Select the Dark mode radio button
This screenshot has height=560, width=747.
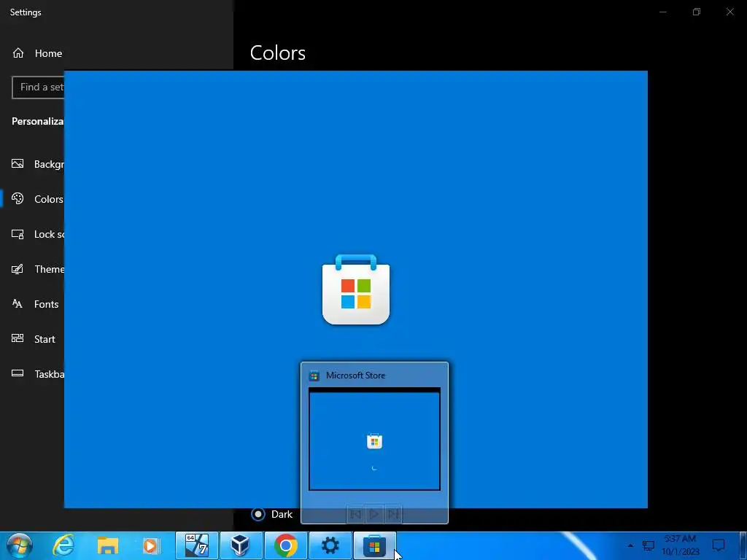pos(258,514)
